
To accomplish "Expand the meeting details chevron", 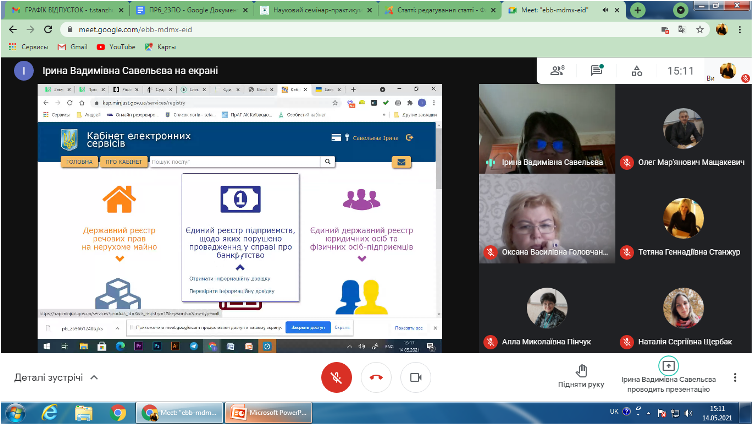I will [94, 377].
